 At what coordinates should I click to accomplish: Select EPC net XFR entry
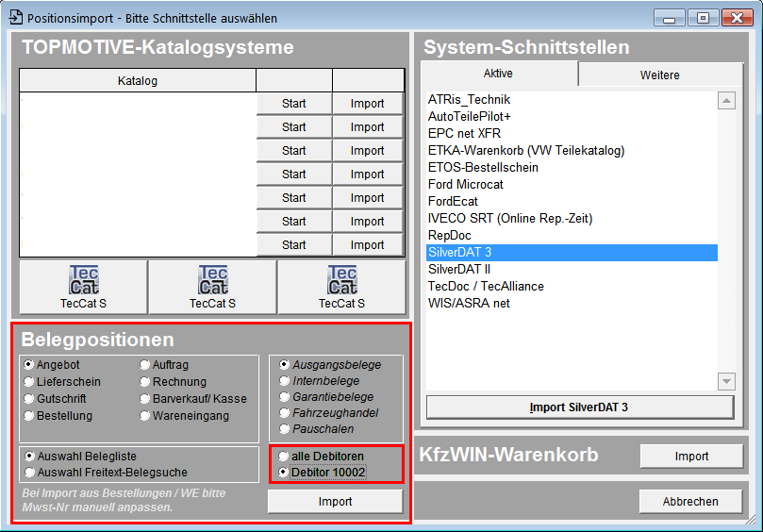[572, 133]
